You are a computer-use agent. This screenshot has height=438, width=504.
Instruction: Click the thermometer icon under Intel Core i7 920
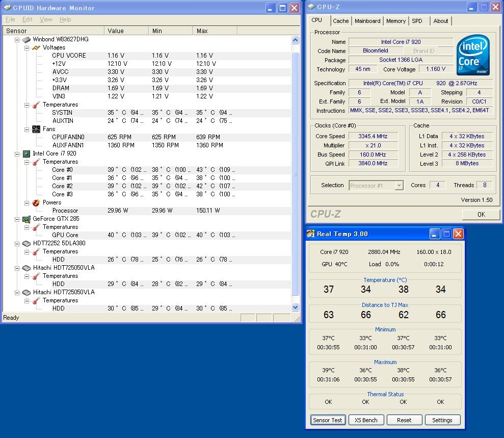[36, 162]
